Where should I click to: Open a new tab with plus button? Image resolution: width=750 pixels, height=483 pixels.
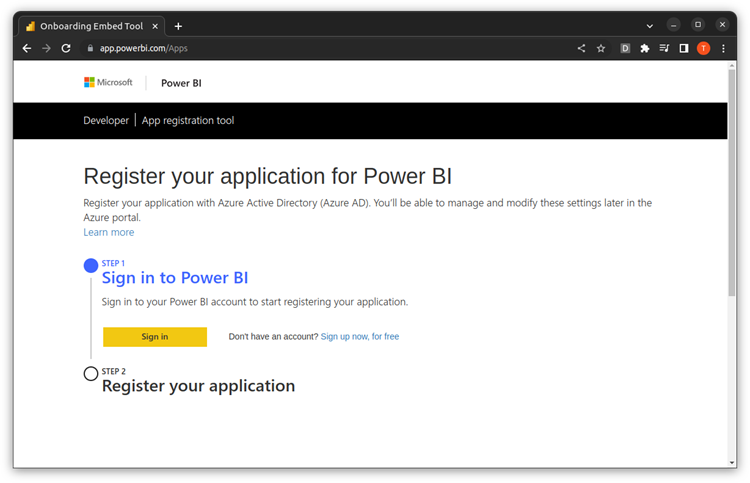pos(178,26)
